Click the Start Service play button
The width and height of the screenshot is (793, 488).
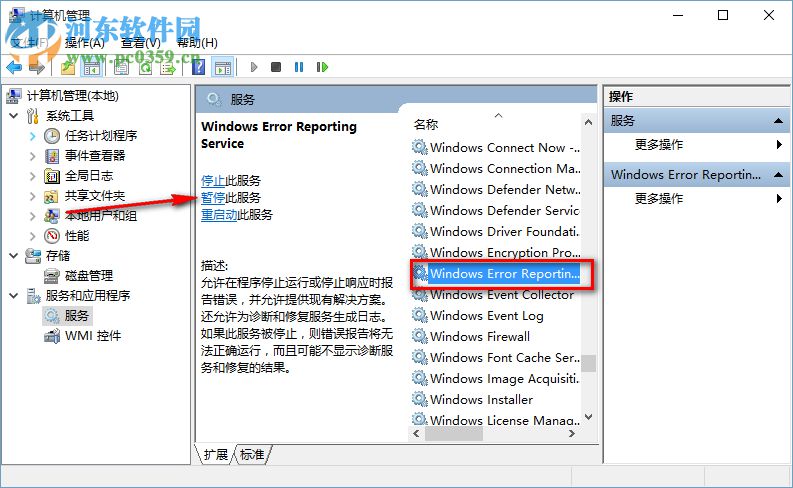click(x=254, y=67)
